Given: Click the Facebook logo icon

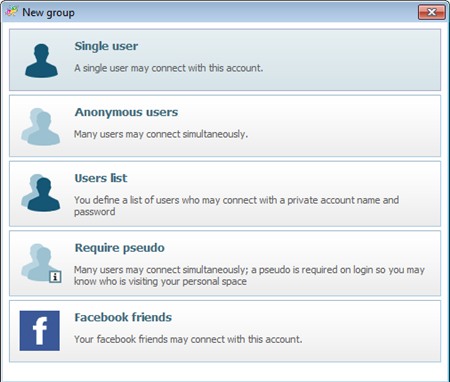Looking at the screenshot, I should (x=39, y=331).
